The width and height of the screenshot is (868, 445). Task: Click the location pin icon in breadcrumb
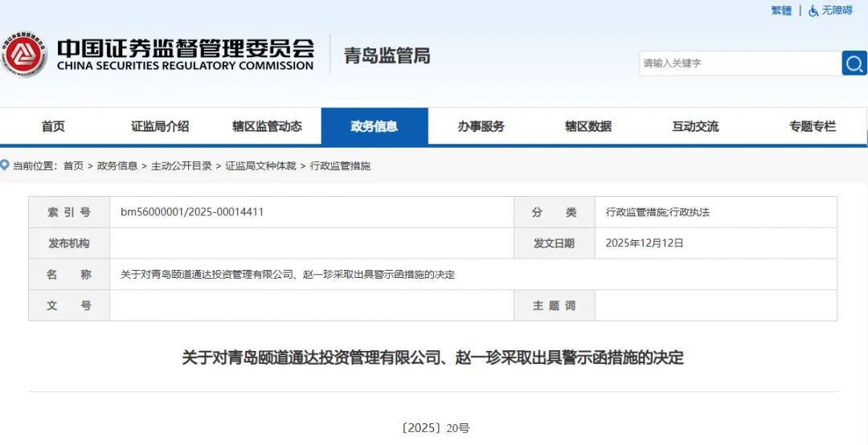[x=5, y=165]
